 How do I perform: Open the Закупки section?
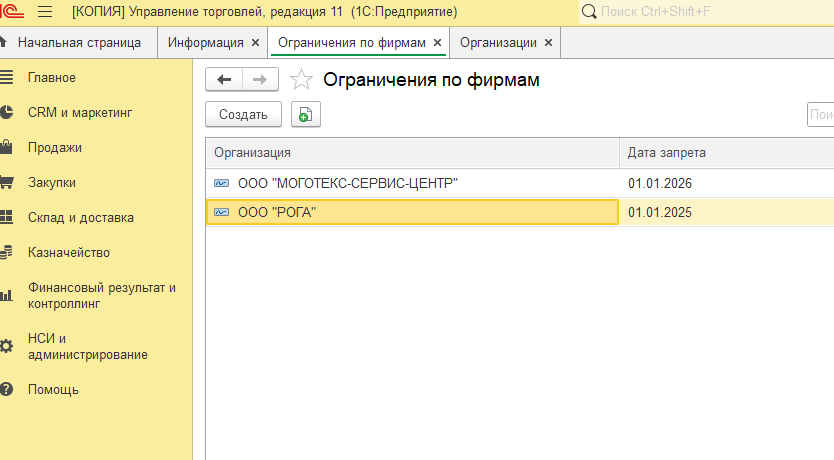52,183
